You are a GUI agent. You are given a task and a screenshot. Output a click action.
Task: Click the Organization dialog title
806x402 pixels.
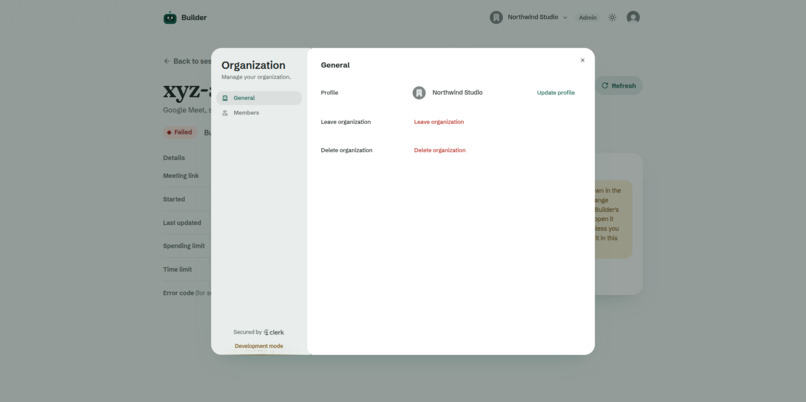click(253, 65)
